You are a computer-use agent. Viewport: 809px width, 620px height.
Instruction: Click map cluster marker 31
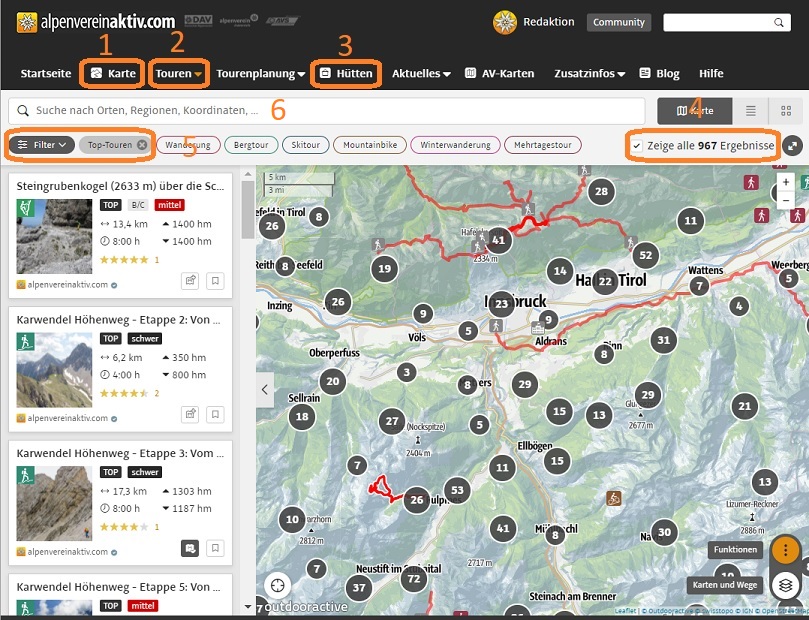[x=664, y=340]
